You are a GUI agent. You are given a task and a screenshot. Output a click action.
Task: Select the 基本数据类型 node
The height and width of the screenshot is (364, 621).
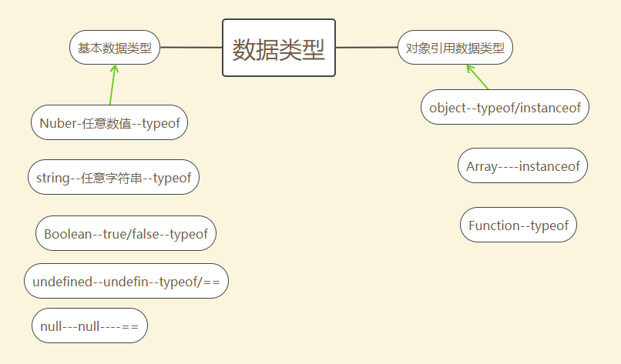(115, 48)
